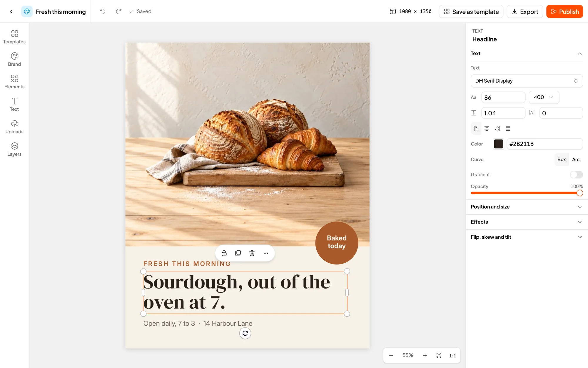This screenshot has width=588, height=368.
Task: Open the Text sidebar panel
Action: [14, 104]
